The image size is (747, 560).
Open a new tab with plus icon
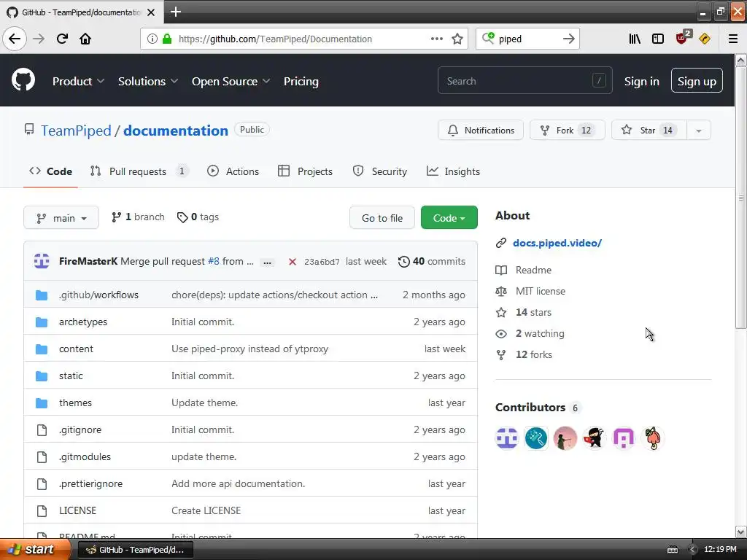pos(176,12)
